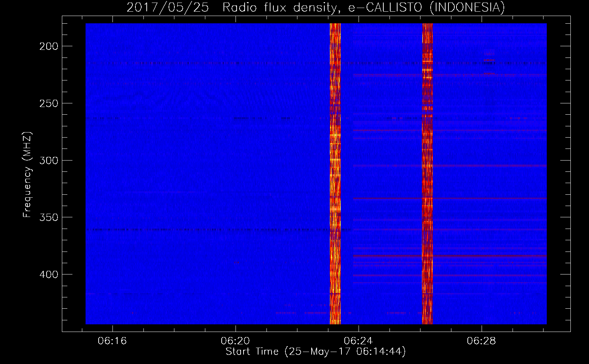Click the 06:20 time tick label
This screenshot has height=364, width=589.
tap(236, 341)
